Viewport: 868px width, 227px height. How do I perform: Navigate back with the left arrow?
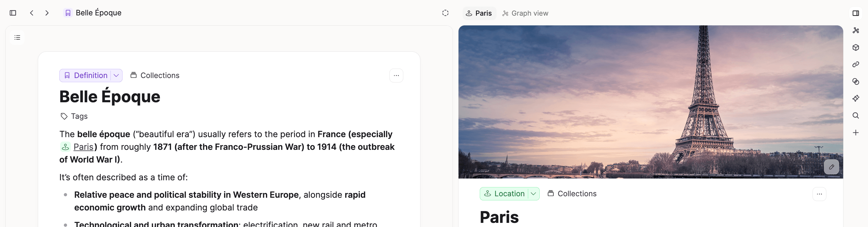point(32,13)
